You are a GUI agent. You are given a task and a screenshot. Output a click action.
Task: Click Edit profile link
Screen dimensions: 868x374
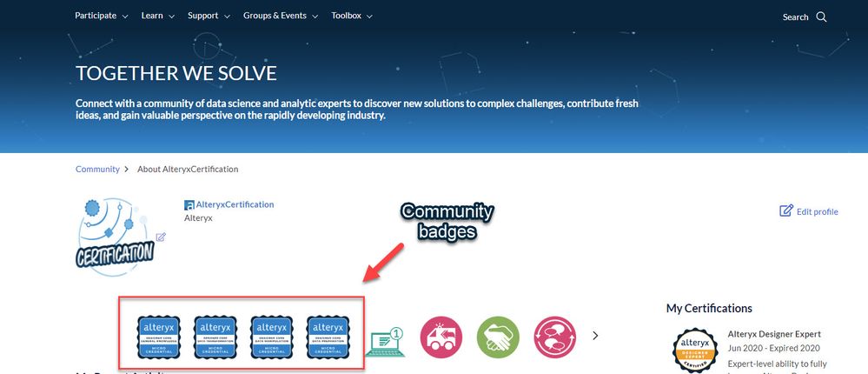(x=817, y=211)
